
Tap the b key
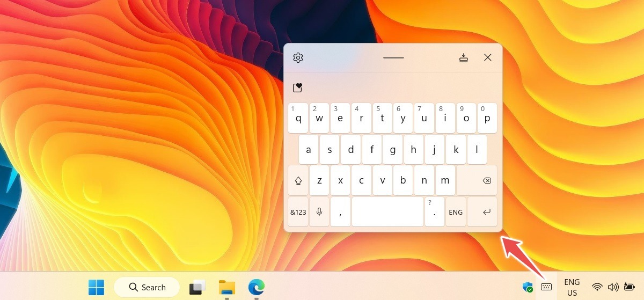pyautogui.click(x=403, y=180)
